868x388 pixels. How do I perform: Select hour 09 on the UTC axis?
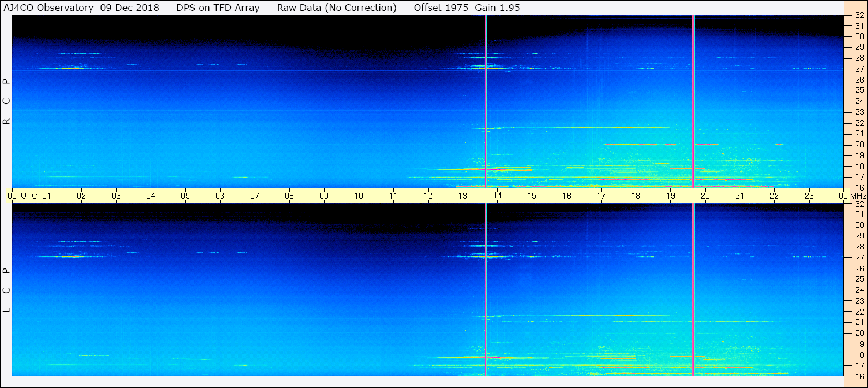pos(324,196)
